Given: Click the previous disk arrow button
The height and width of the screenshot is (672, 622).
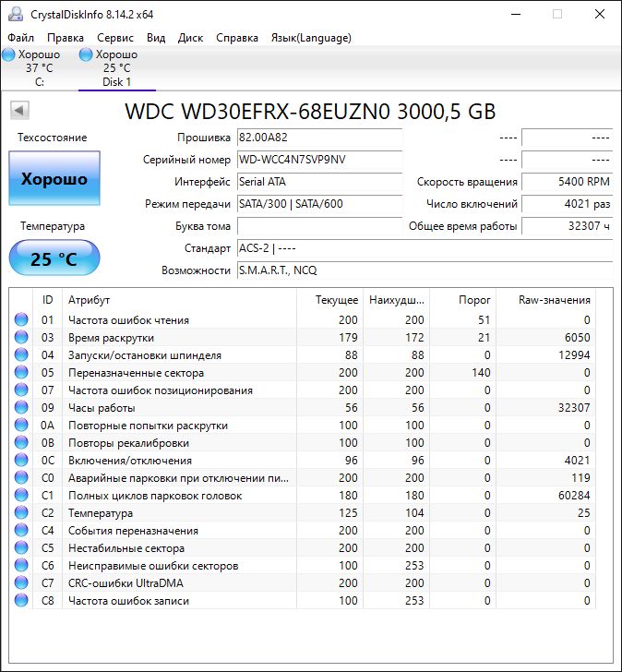Looking at the screenshot, I should pyautogui.click(x=19, y=111).
